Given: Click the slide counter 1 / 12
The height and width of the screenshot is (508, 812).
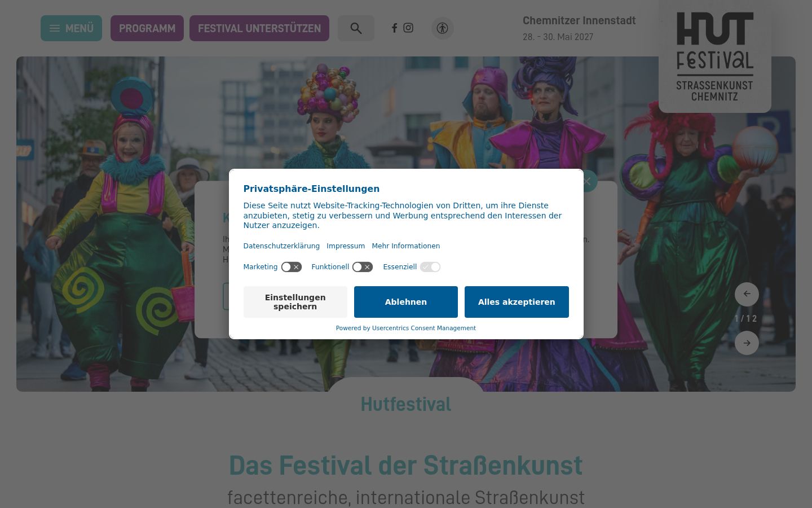Looking at the screenshot, I should click(x=746, y=319).
